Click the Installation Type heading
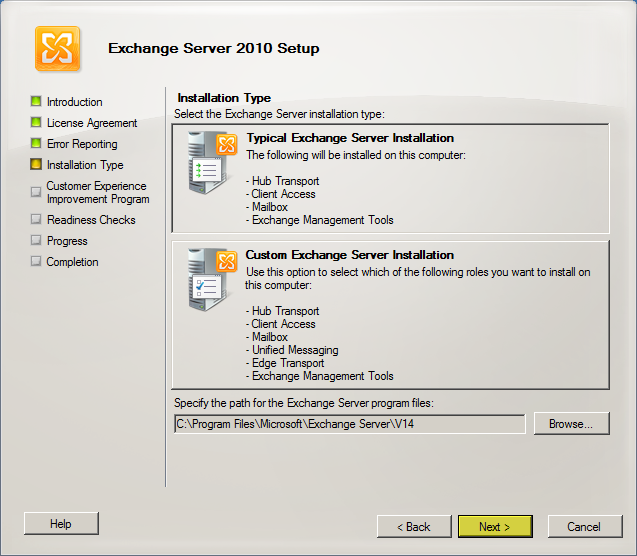The width and height of the screenshot is (637, 556). tap(224, 98)
